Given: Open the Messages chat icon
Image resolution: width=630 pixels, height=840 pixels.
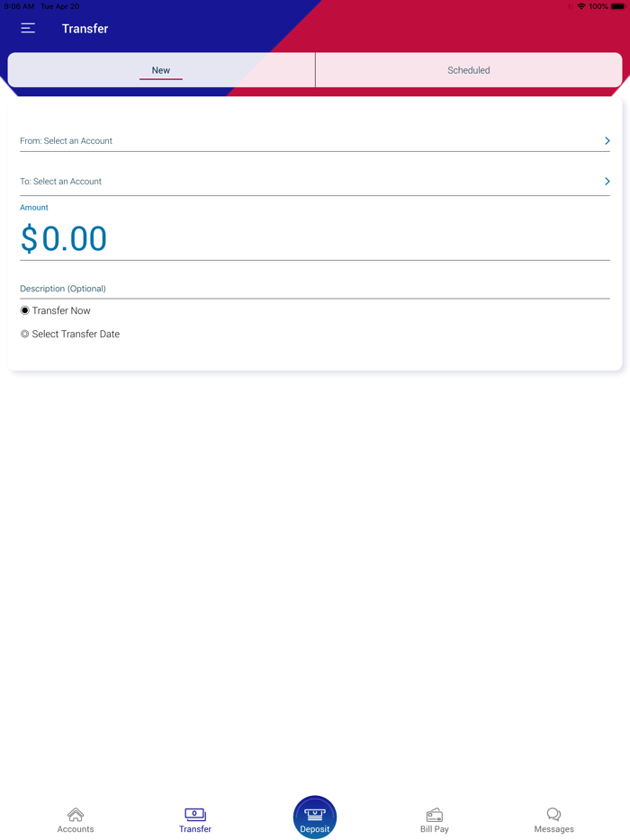Looking at the screenshot, I should [x=553, y=814].
